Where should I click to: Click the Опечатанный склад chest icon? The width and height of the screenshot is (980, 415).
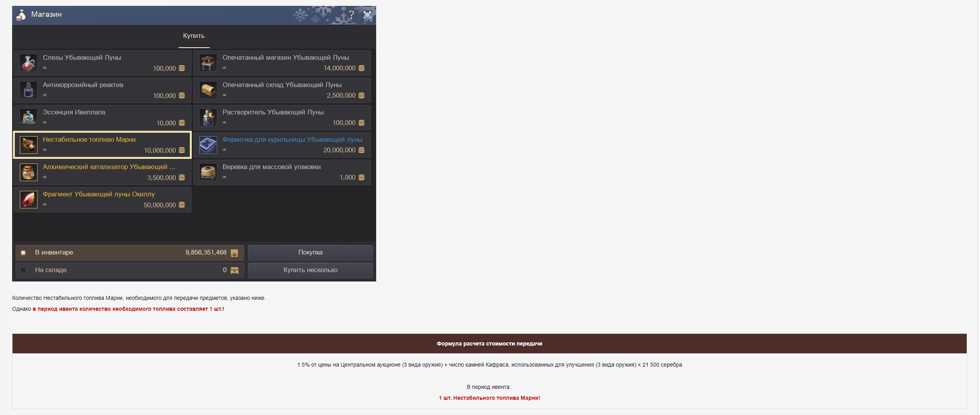point(208,90)
